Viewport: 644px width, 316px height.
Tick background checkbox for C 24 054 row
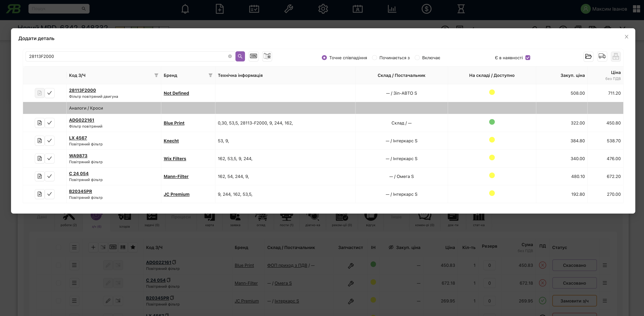coord(58,283)
